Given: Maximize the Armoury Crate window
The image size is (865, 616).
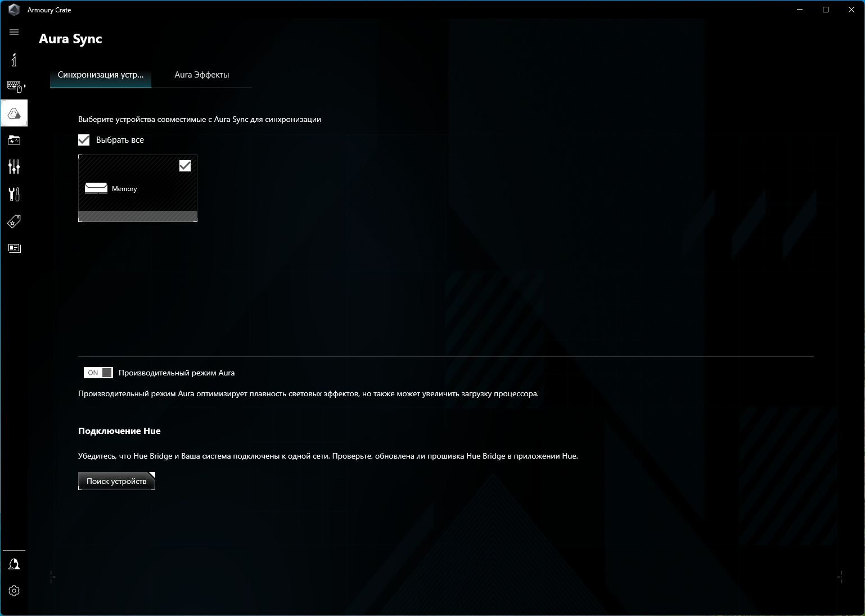Looking at the screenshot, I should pyautogui.click(x=826, y=10).
